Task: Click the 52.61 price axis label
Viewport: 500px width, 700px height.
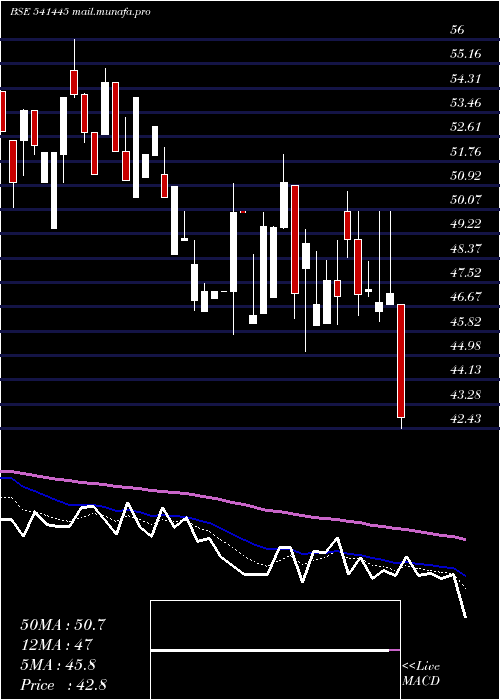Action: pos(466,127)
